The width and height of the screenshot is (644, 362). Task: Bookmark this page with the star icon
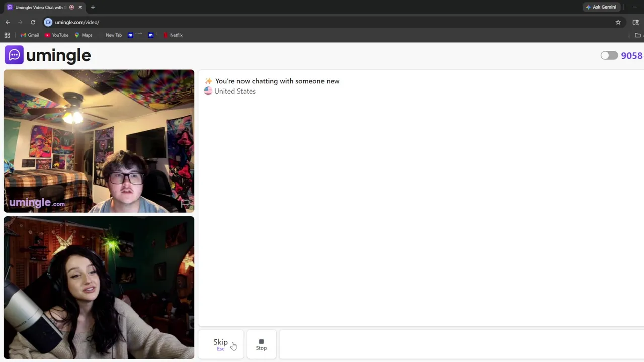(618, 22)
